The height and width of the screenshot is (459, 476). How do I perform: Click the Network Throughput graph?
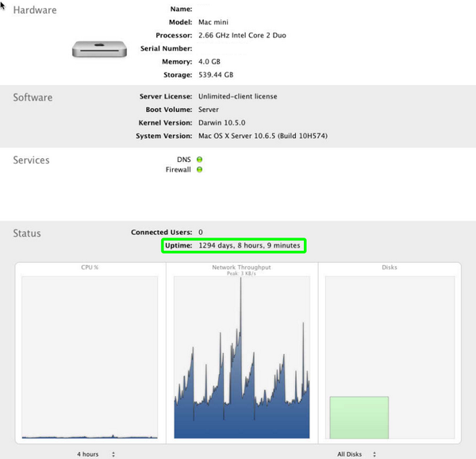[x=242, y=357]
